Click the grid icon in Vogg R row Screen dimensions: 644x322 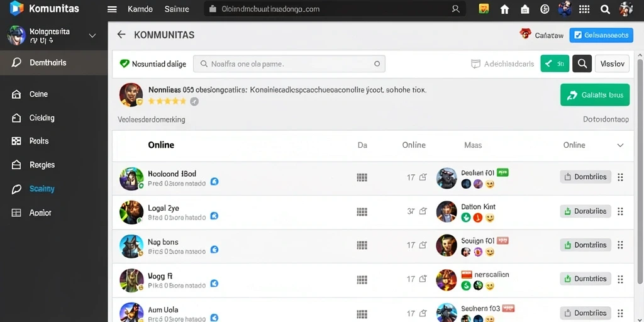pyautogui.click(x=362, y=279)
